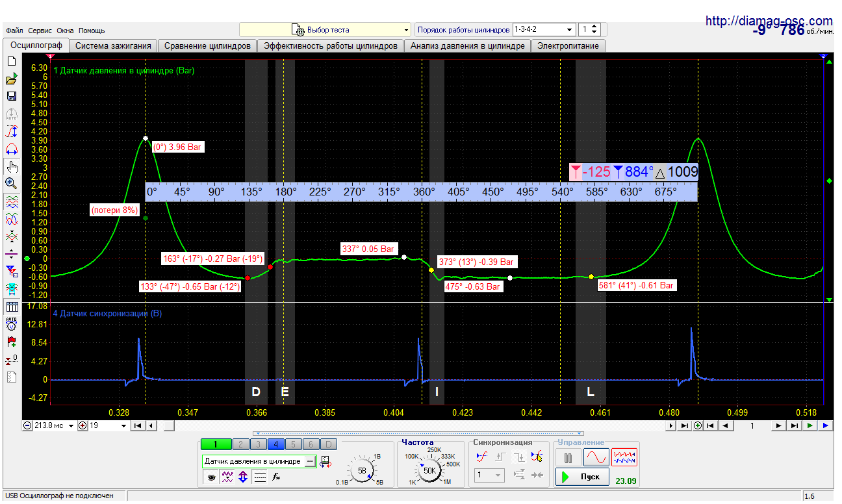Click the red flag marker icon
This screenshot has width=842, height=504.
[x=11, y=340]
